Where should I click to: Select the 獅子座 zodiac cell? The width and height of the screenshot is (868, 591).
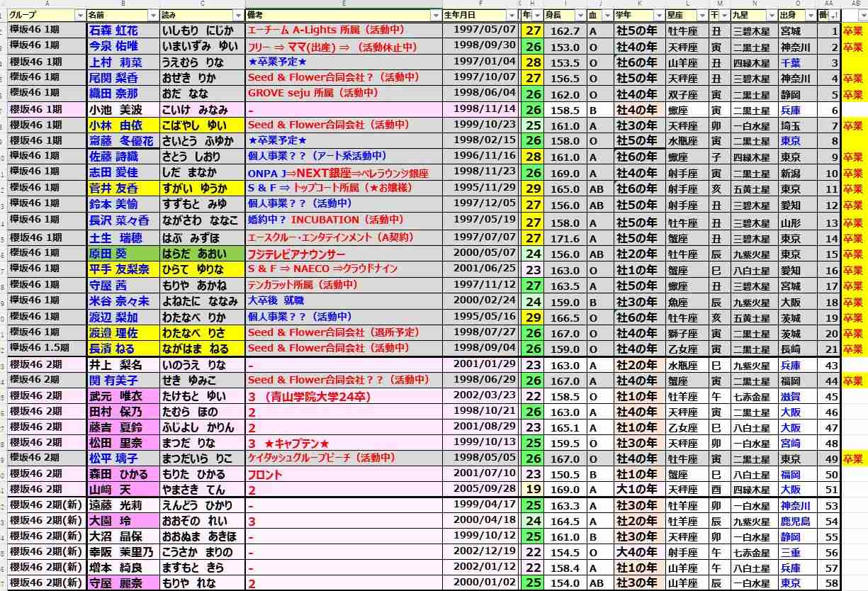[x=688, y=332]
